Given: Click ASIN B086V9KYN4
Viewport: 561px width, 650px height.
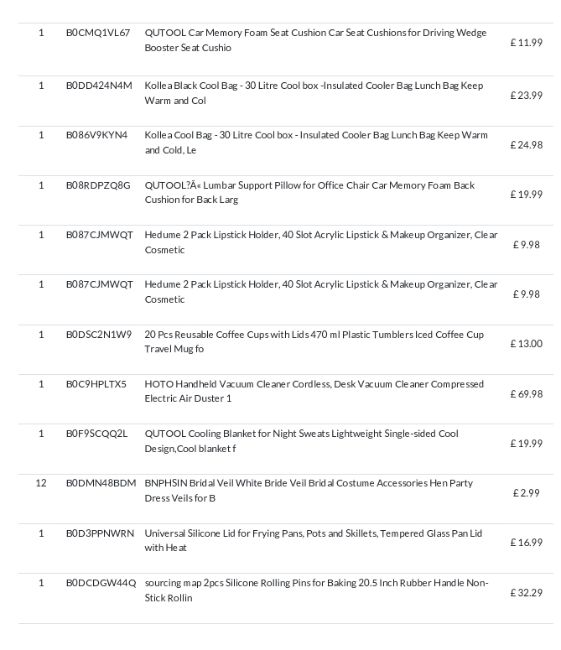Looking at the screenshot, I should click(97, 135).
